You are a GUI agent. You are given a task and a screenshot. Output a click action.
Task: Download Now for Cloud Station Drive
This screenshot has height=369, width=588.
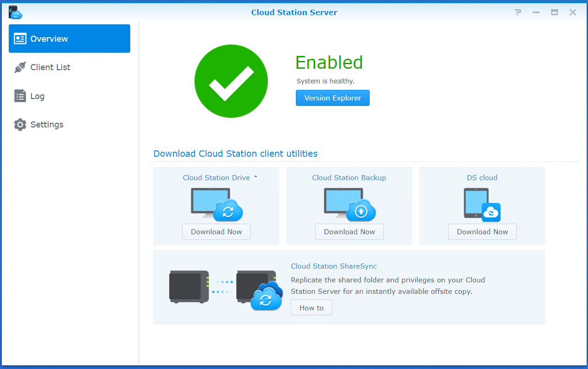pos(216,232)
